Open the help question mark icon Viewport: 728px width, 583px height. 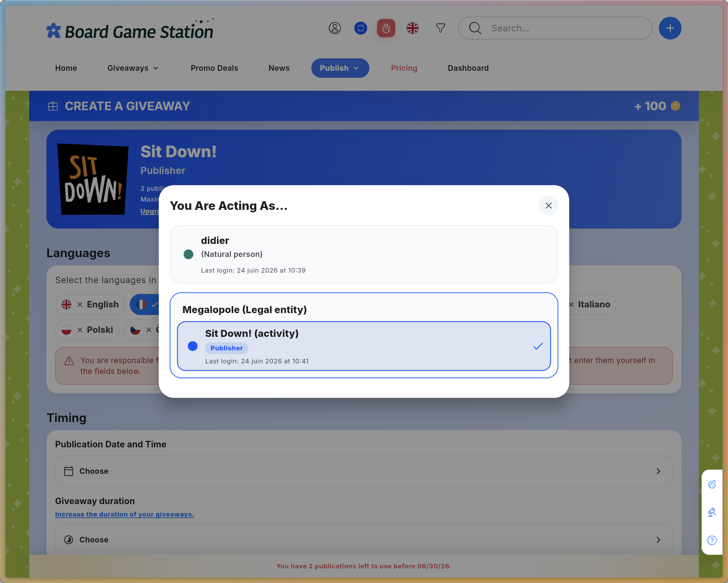(x=712, y=540)
